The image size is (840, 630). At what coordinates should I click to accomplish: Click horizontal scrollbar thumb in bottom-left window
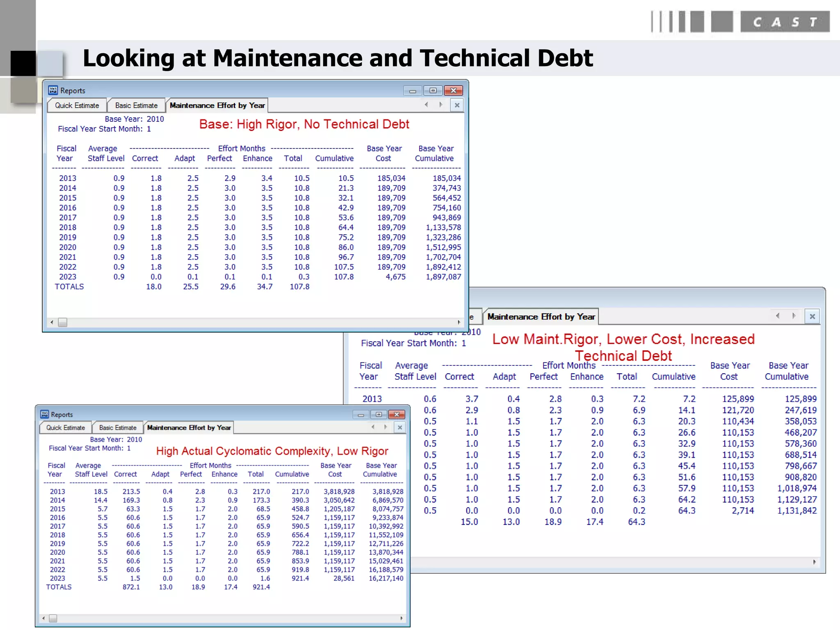53,618
